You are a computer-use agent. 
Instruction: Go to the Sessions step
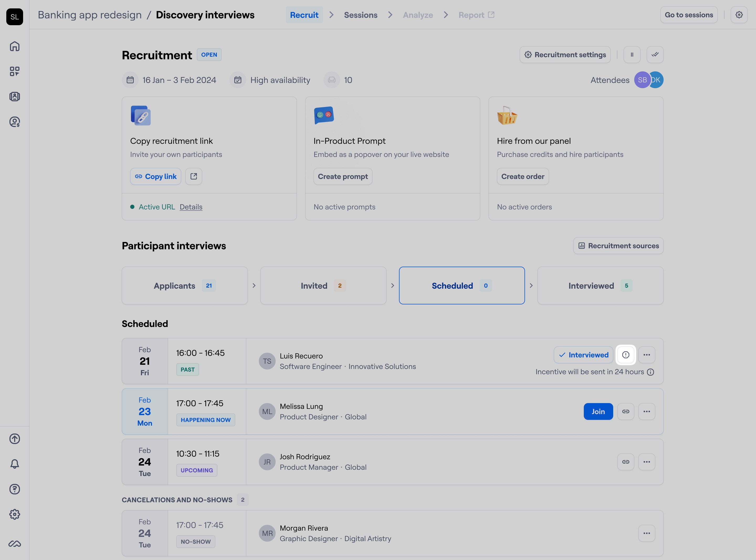360,15
